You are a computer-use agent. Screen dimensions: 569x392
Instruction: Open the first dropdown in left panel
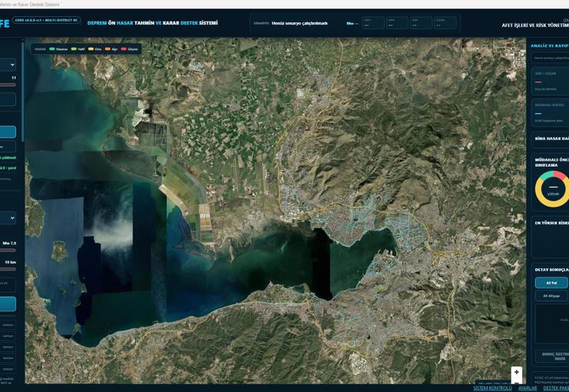(x=8, y=65)
